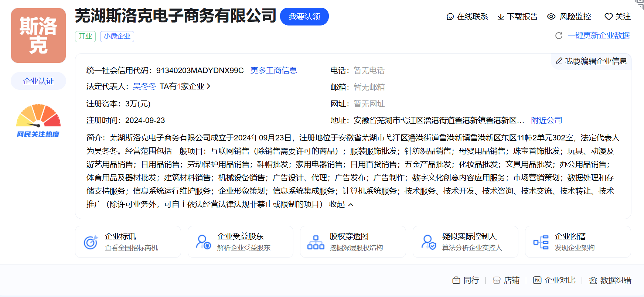Viewport: 644px width, 297px height.
Task: Click the briefcase icon beside 同行
Action: tap(456, 280)
